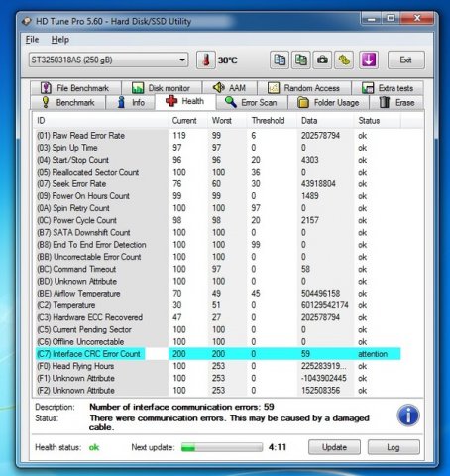Viewport: 450px width, 476px height.
Task: Switch to Info tab
Action: [131, 102]
